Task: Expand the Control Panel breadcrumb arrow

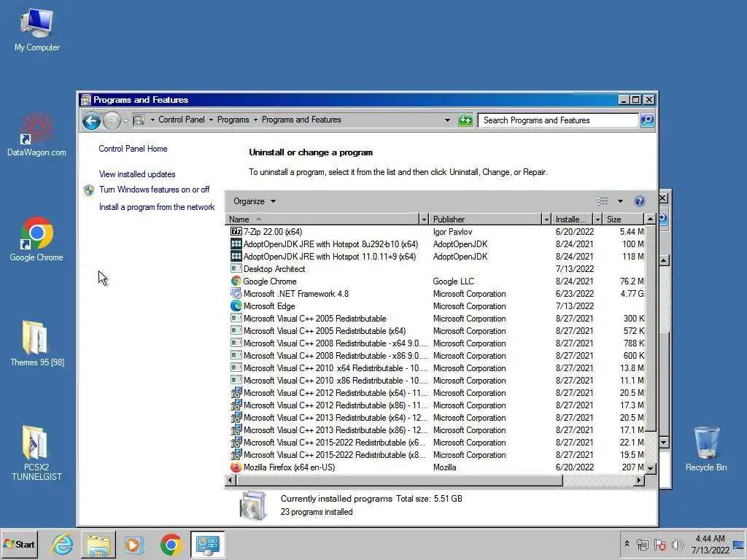Action: tap(211, 120)
